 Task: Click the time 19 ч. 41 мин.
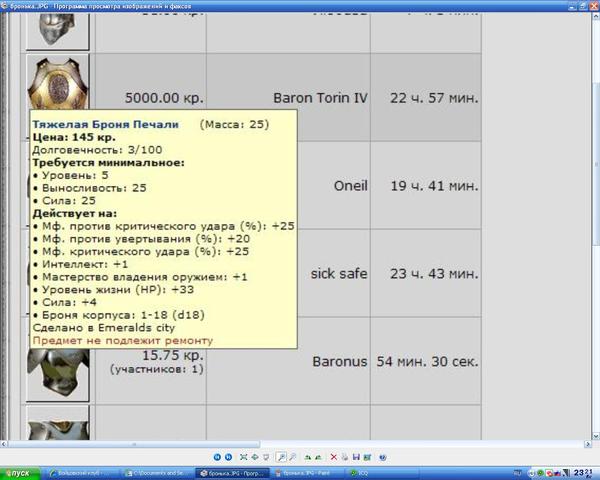tap(434, 186)
